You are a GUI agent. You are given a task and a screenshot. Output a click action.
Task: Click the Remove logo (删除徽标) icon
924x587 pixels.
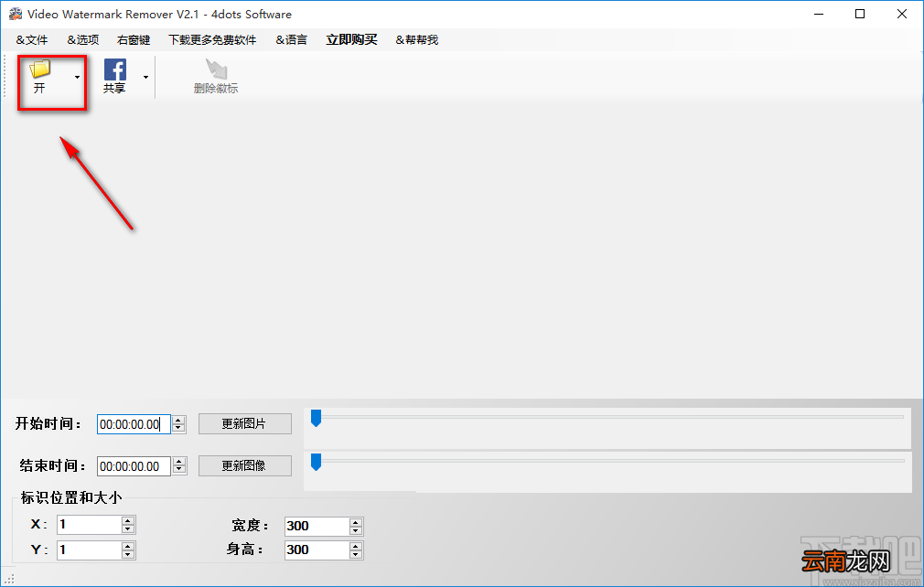click(x=216, y=69)
